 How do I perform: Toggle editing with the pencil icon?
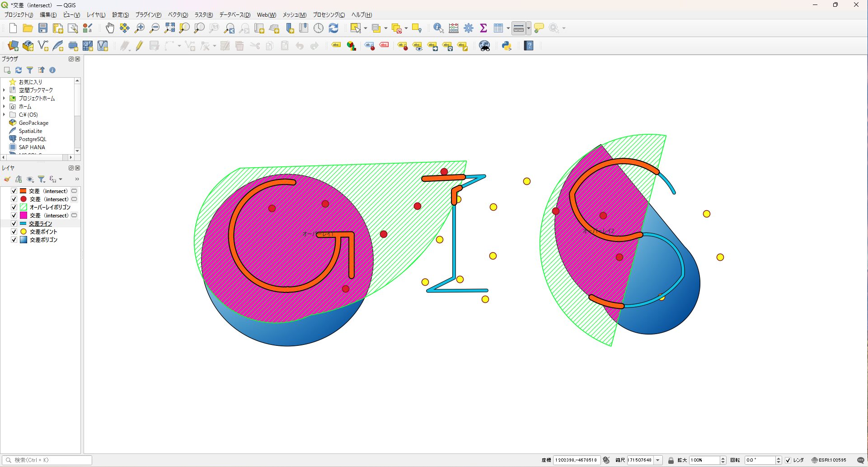(139, 46)
